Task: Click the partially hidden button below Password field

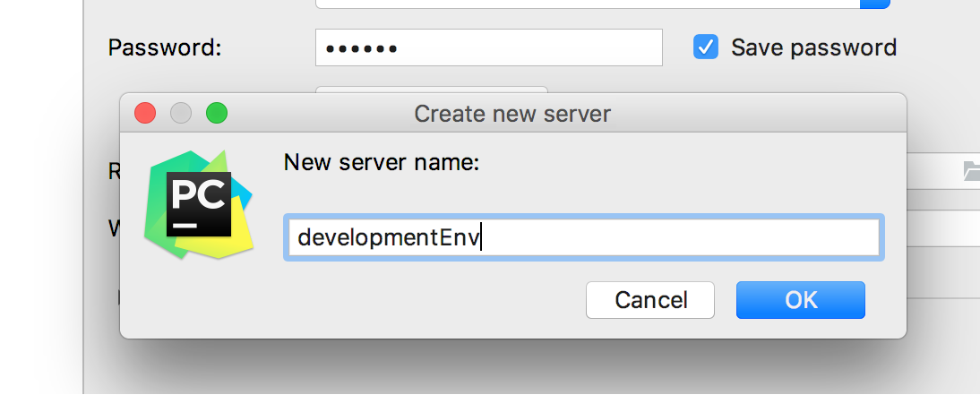Action: (431, 89)
